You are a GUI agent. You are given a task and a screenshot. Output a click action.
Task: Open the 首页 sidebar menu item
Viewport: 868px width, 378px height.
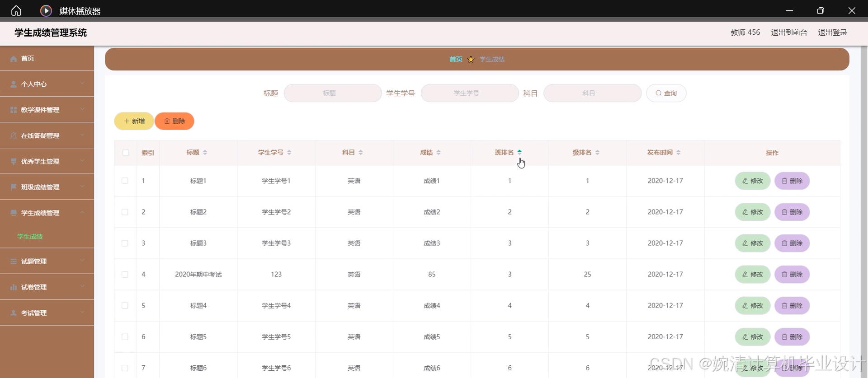(47, 58)
